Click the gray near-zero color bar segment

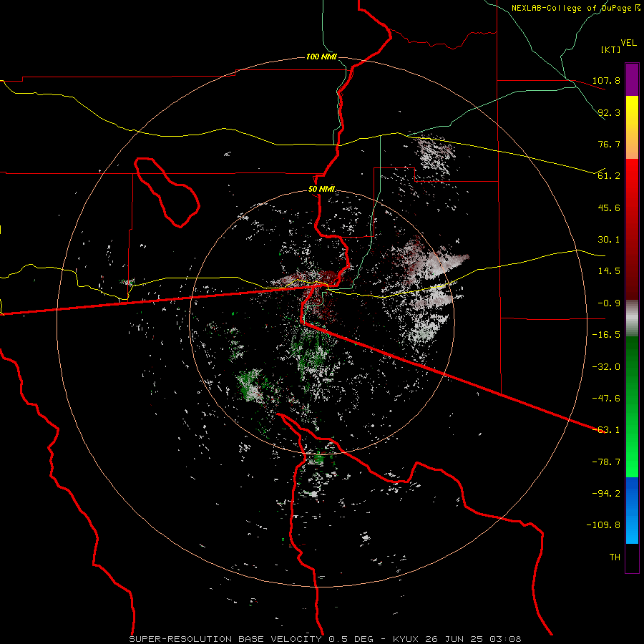click(x=632, y=318)
